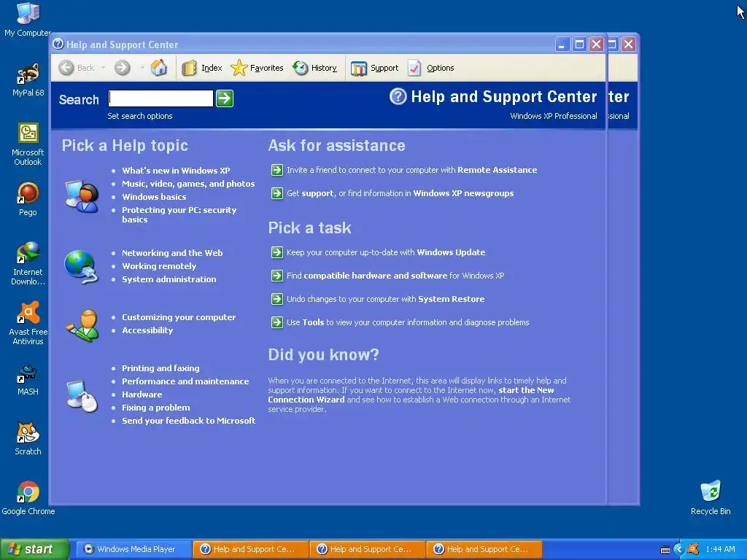This screenshot has height=560, width=747.
Task: Expand the Forward button history dropdown arrow
Action: [x=142, y=68]
